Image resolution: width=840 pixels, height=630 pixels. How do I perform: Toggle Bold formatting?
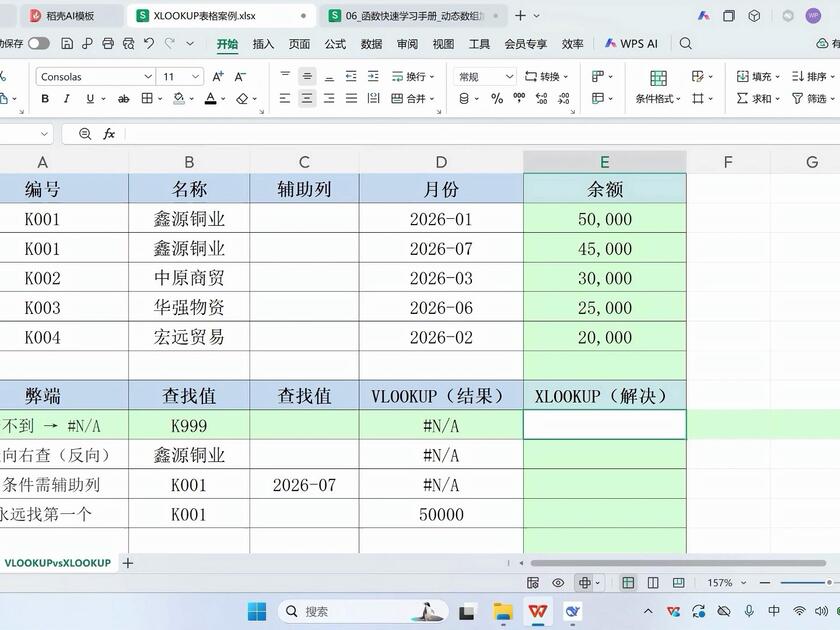[x=45, y=99]
